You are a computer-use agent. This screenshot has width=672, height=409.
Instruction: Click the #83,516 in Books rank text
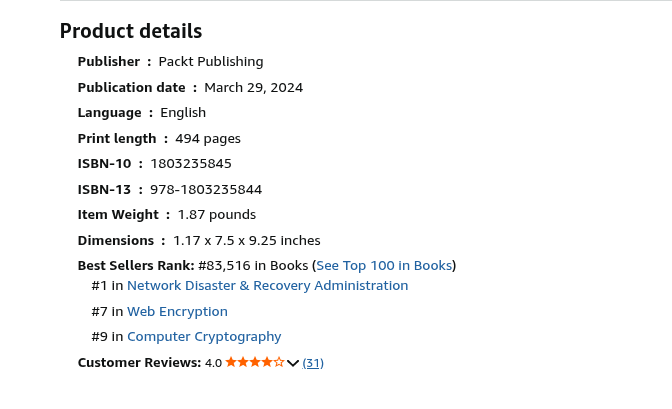[252, 265]
